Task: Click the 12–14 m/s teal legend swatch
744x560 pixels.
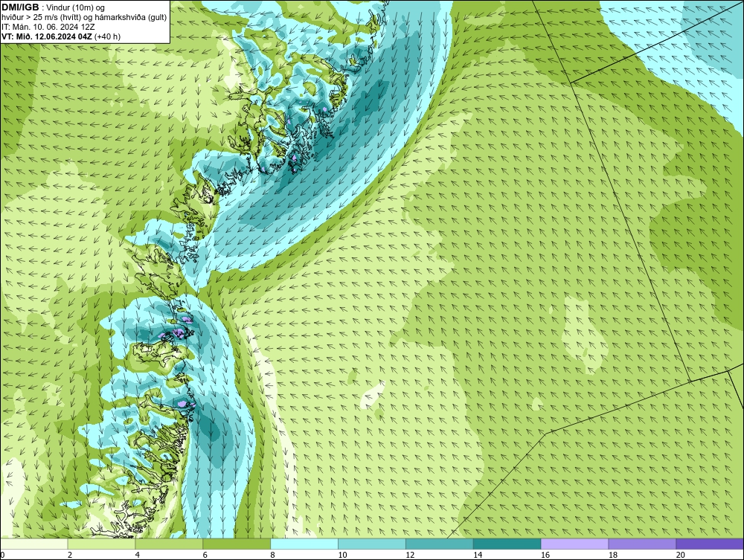Action: (x=440, y=544)
